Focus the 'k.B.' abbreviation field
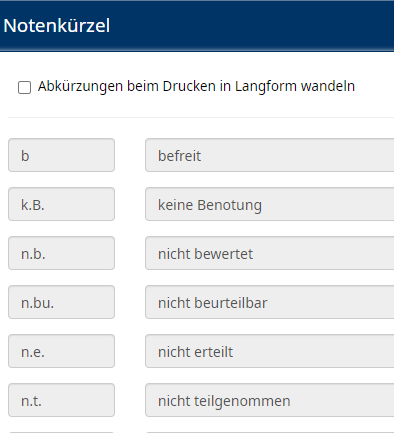The image size is (394, 433). click(x=61, y=204)
